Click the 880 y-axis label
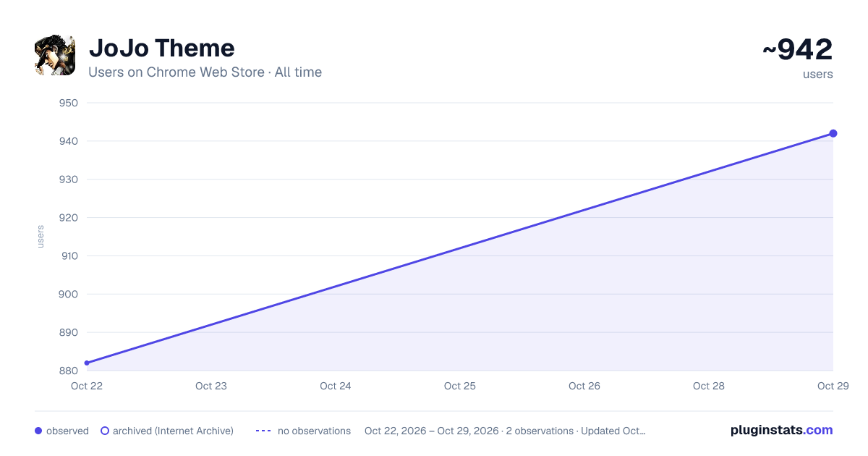The height and width of the screenshot is (456, 868). pos(69,371)
